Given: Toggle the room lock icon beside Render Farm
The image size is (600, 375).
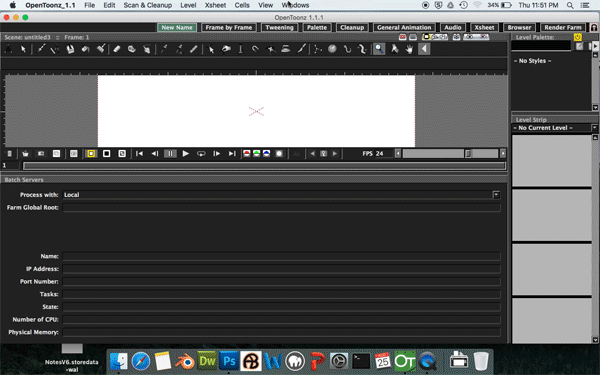Looking at the screenshot, I should [593, 28].
